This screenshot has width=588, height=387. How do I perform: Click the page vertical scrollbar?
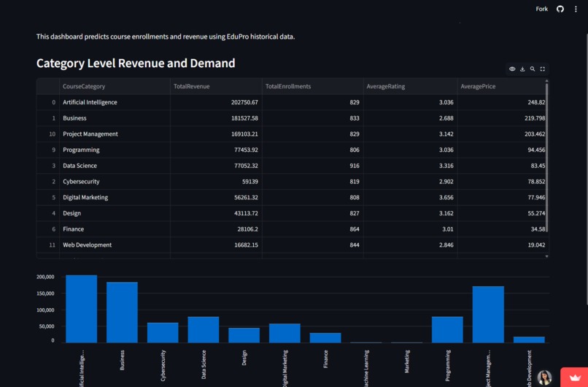click(x=587, y=169)
